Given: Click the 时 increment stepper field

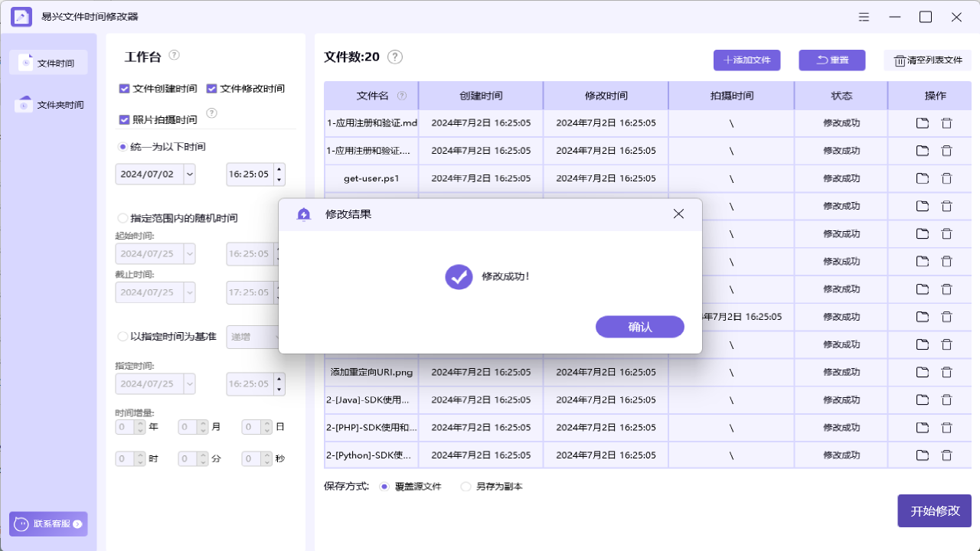Looking at the screenshot, I should (130, 458).
